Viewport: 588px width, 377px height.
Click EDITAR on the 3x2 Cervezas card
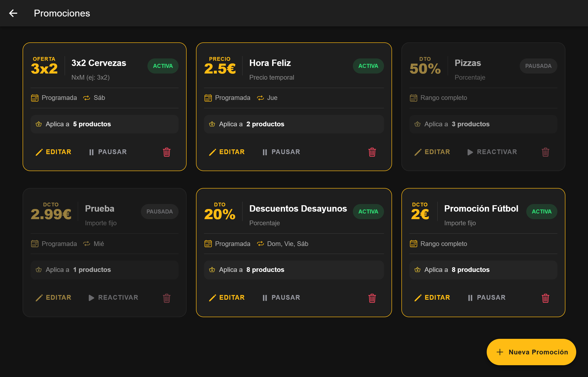(53, 152)
